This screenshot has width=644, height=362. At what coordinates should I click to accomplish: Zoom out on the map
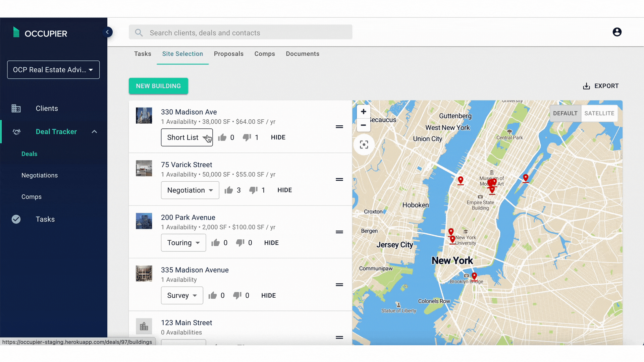pyautogui.click(x=363, y=125)
